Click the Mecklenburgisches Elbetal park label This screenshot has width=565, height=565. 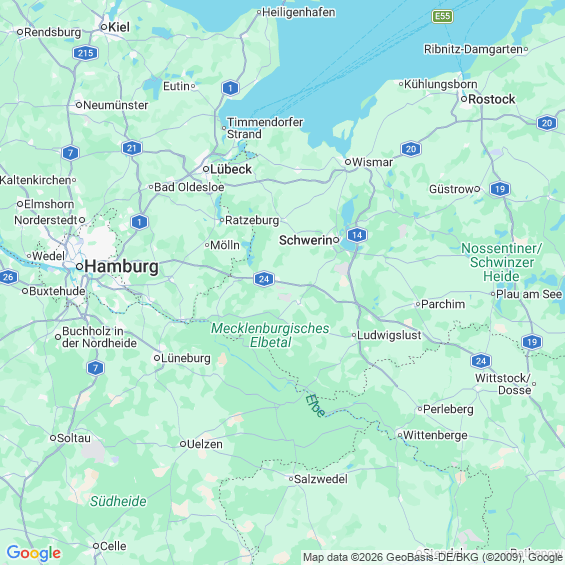click(x=270, y=335)
